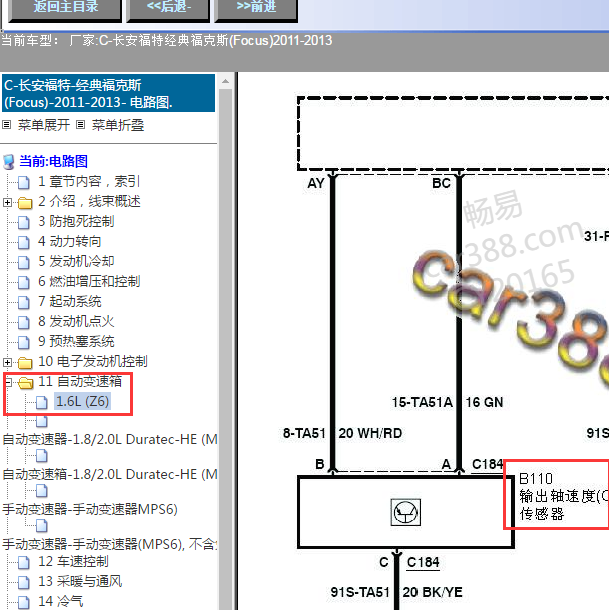Open 1 章节内容，索引
609x610 pixels.
click(88, 181)
